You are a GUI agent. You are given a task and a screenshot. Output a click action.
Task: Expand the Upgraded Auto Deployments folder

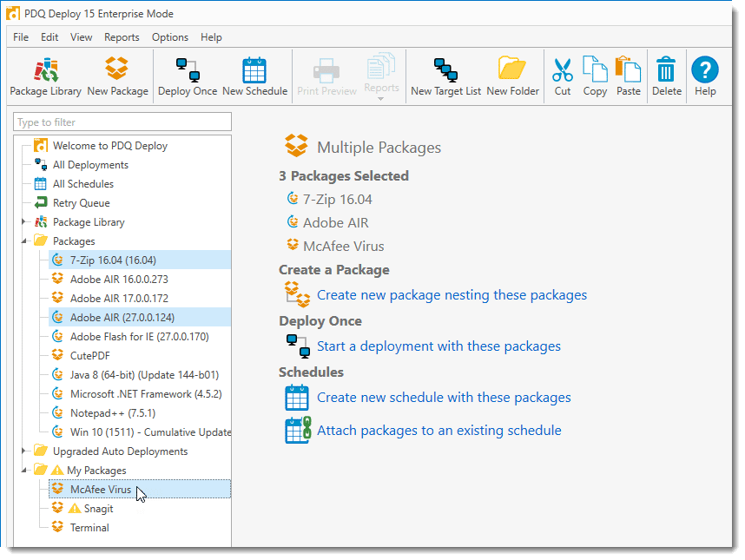pos(23,451)
